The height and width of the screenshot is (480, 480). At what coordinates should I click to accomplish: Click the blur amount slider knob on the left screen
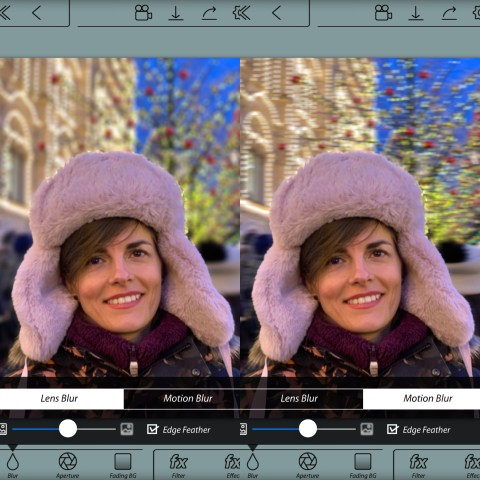click(68, 429)
